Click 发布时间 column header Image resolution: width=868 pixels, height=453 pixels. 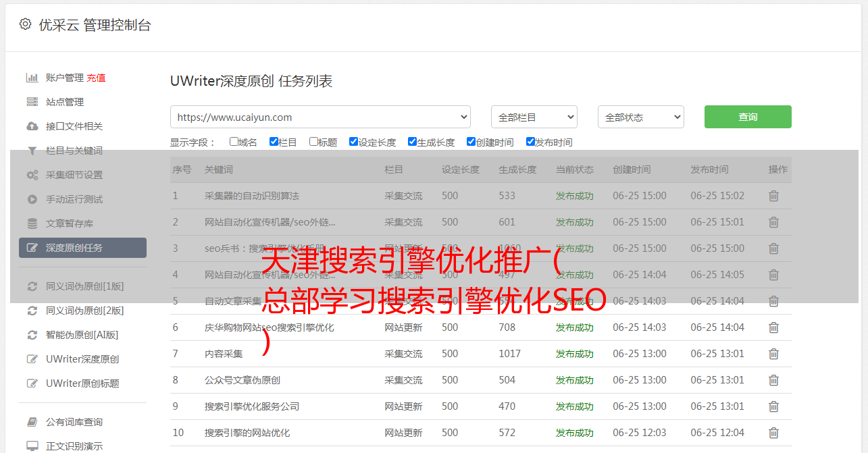709,169
